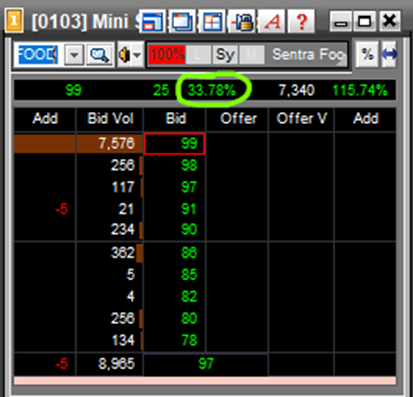Click the right Add column header

[365, 119]
